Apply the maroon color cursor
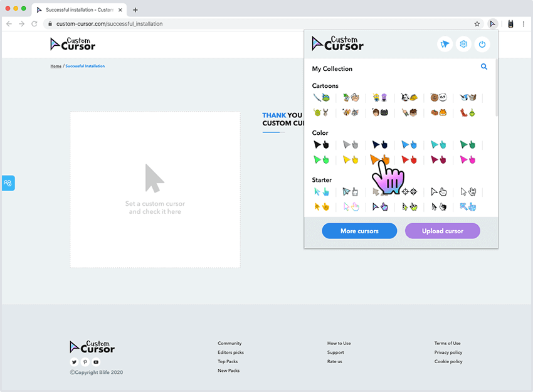This screenshot has width=533, height=392. [x=438, y=159]
